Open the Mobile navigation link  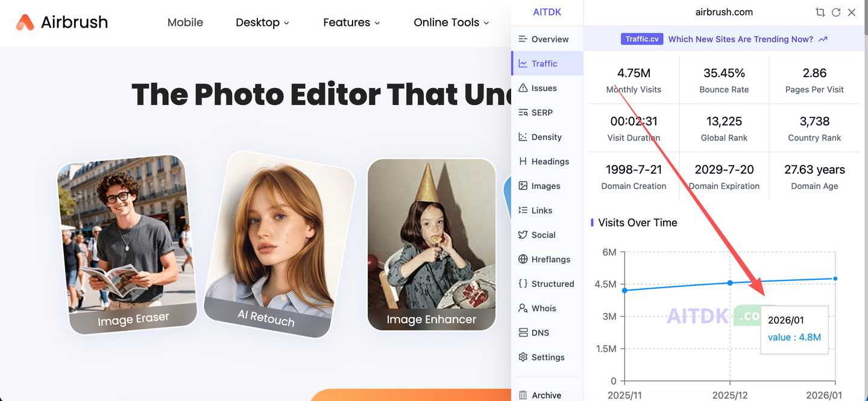(x=185, y=22)
